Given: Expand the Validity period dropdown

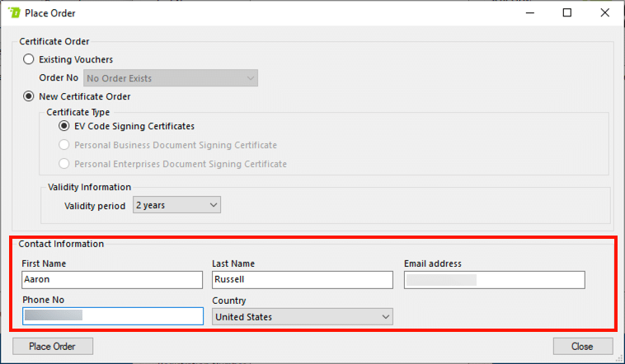Looking at the screenshot, I should click(177, 204).
